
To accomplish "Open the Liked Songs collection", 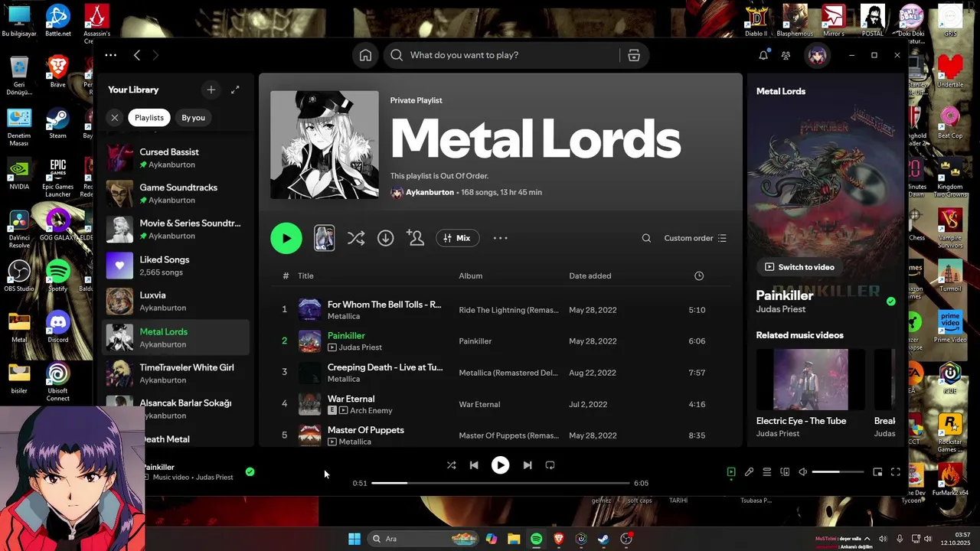I will click(175, 266).
